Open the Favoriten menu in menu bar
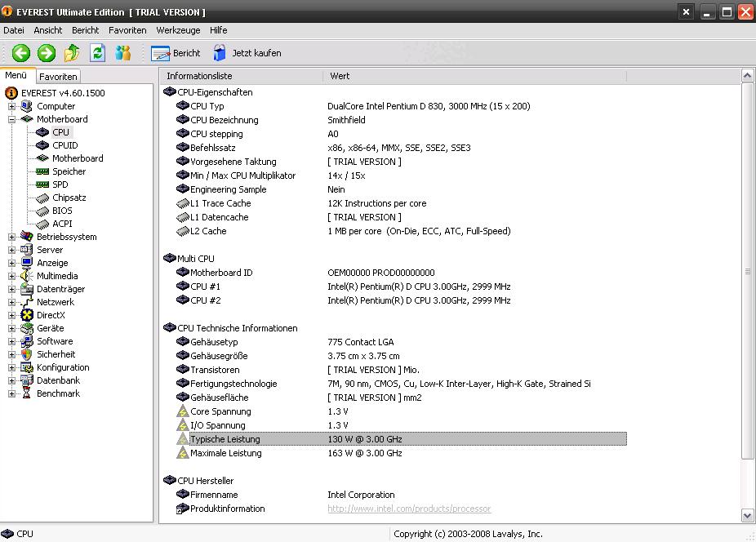756x542 pixels. [x=127, y=30]
